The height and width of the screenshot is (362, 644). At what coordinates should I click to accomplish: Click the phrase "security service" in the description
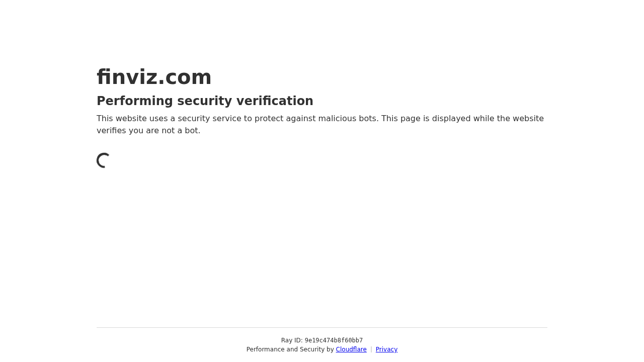(210, 119)
